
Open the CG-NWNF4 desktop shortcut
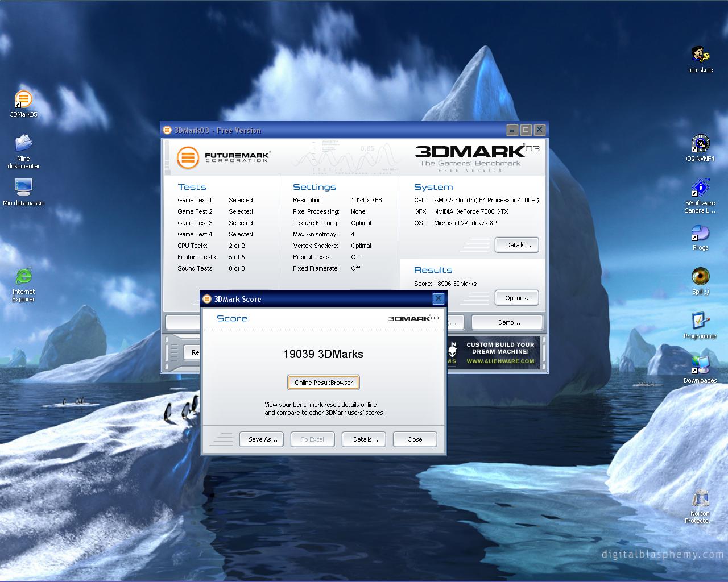(700, 144)
